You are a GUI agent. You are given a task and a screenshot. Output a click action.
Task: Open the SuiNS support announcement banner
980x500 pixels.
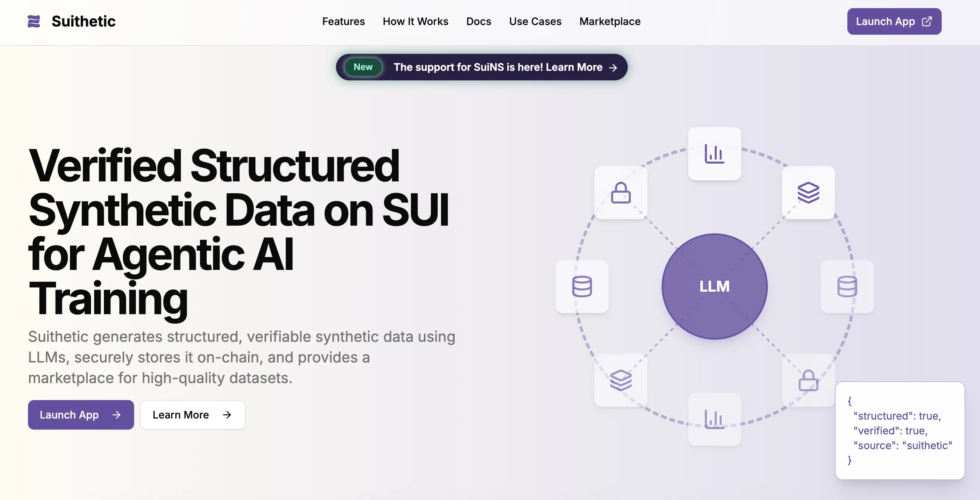pyautogui.click(x=482, y=67)
